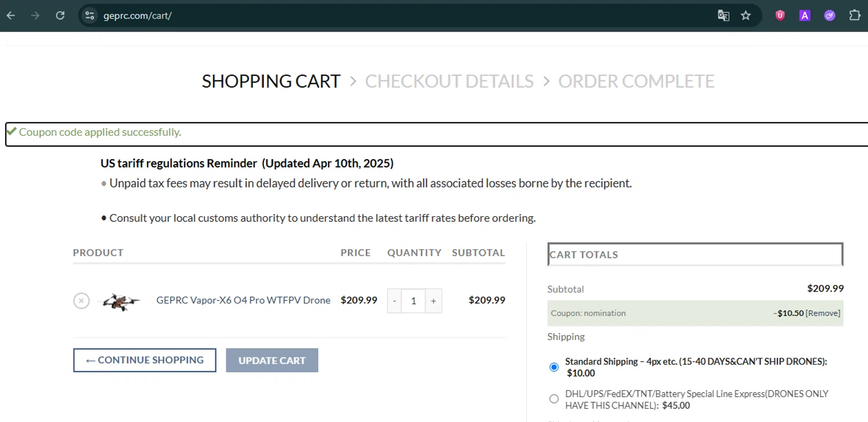Click the quantity input field
This screenshot has height=422, width=868.
point(413,301)
